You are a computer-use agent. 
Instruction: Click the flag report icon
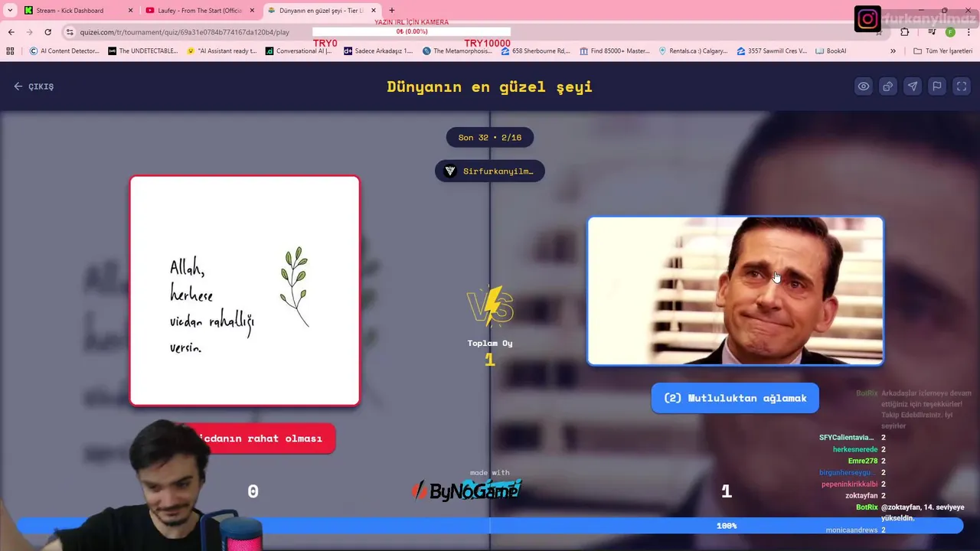[937, 86]
